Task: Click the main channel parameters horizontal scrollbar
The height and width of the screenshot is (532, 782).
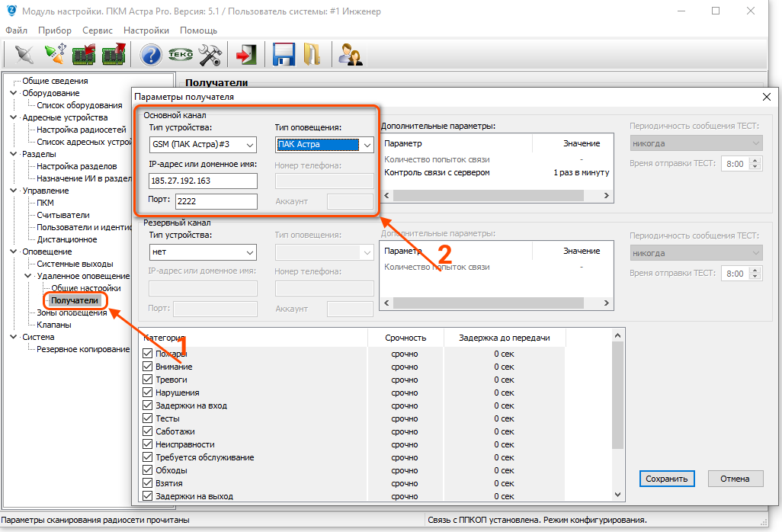Action: pyautogui.click(x=496, y=195)
